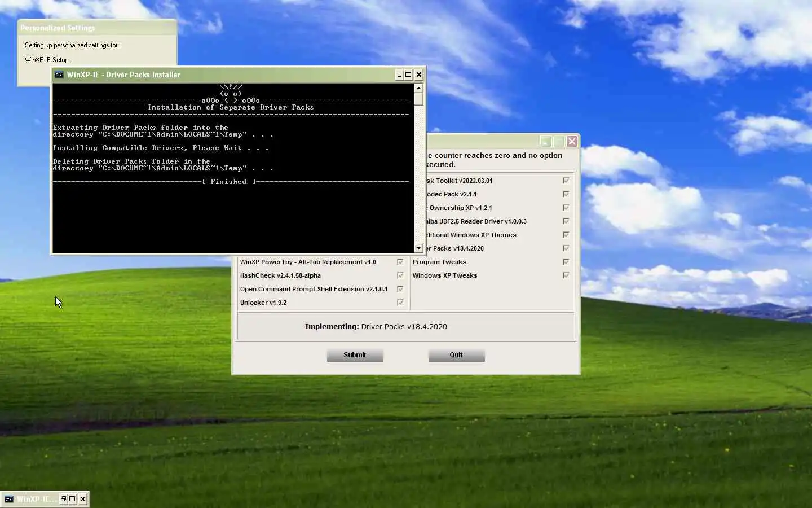Click the Quit button
812x508 pixels.
[456, 355]
